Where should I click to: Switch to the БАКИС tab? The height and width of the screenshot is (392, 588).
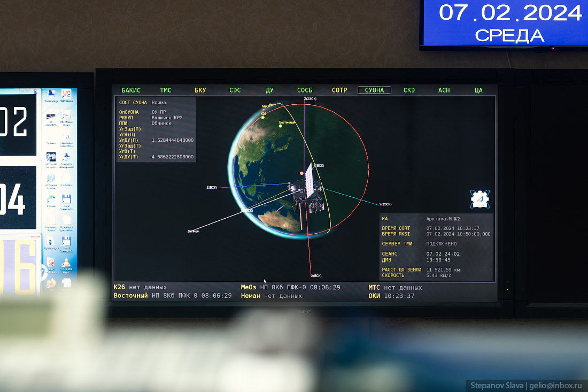pos(131,90)
